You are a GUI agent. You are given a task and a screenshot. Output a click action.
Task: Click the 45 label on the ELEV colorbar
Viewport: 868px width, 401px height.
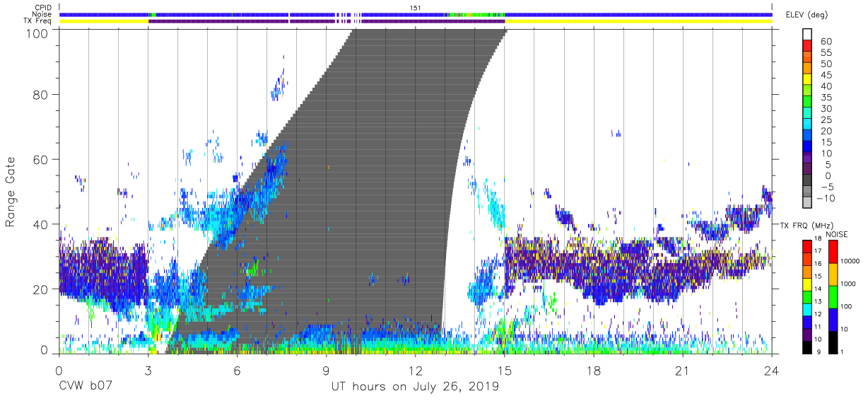tap(826, 75)
